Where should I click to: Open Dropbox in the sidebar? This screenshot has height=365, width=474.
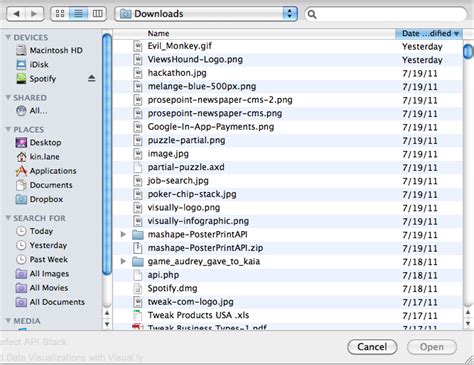(39, 199)
